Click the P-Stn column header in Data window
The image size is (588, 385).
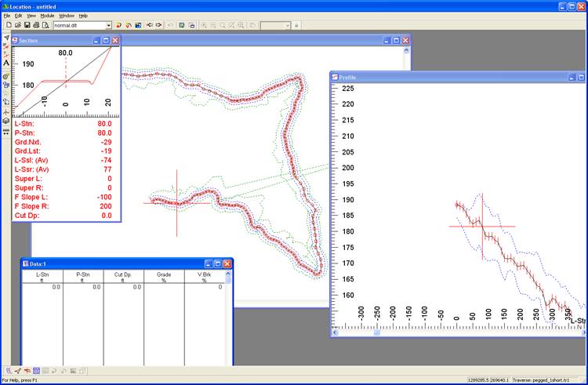tap(83, 277)
